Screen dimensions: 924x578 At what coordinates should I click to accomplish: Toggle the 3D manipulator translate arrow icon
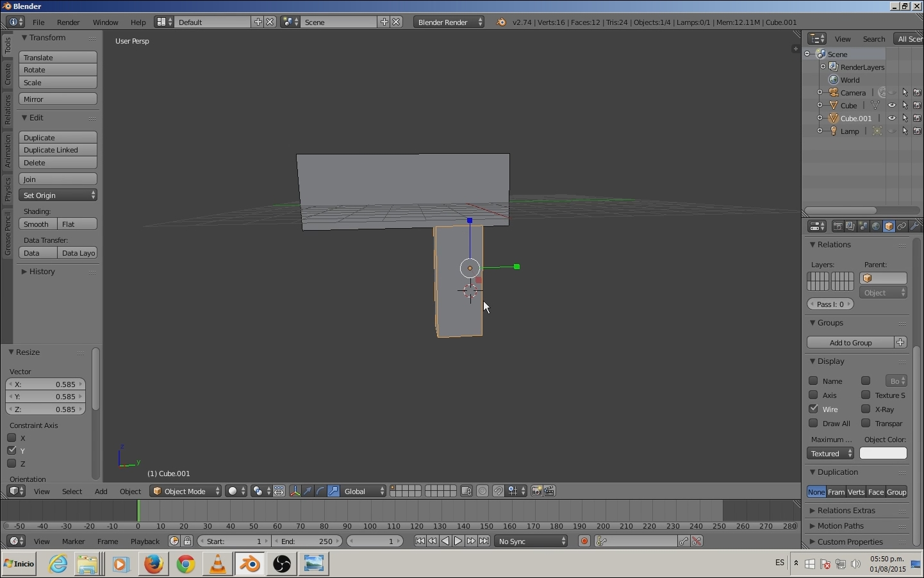(x=308, y=491)
